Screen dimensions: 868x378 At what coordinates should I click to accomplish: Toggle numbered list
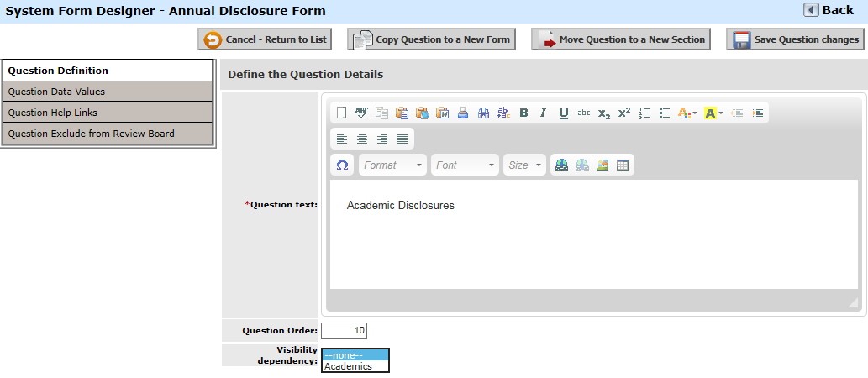[x=644, y=113]
